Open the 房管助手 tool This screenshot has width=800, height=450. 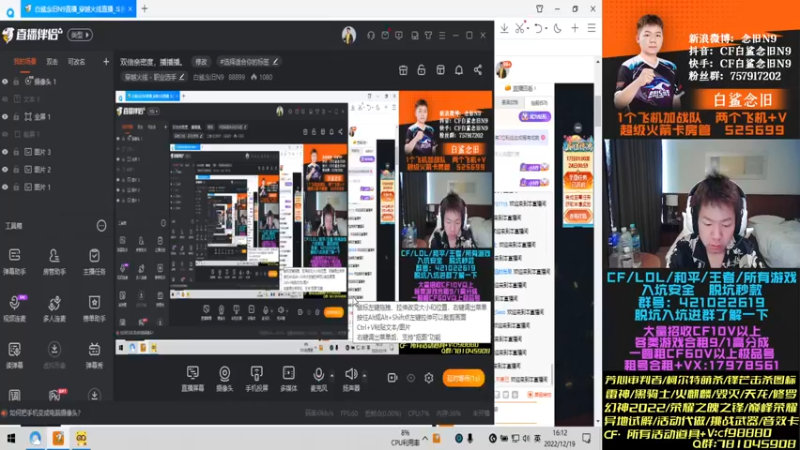pyautogui.click(x=54, y=261)
